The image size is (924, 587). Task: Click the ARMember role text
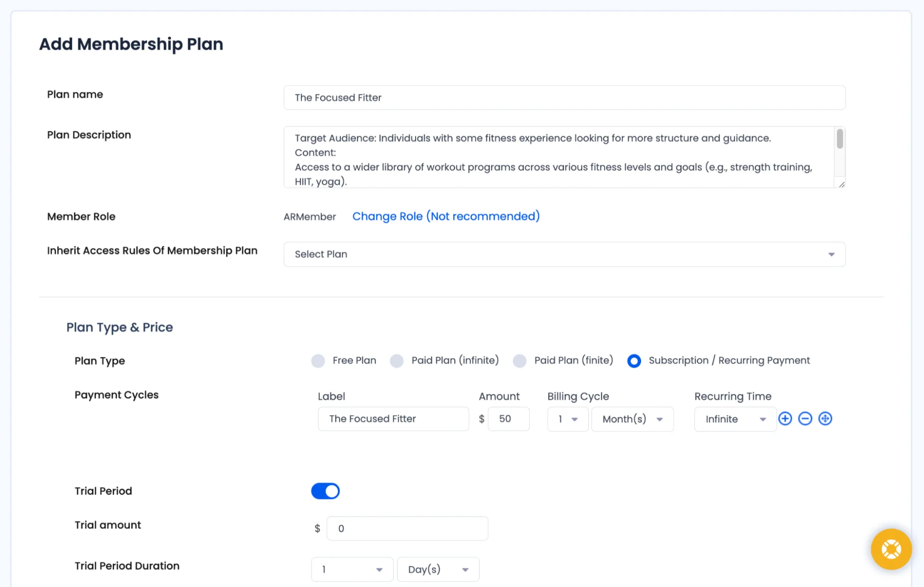pyautogui.click(x=310, y=217)
